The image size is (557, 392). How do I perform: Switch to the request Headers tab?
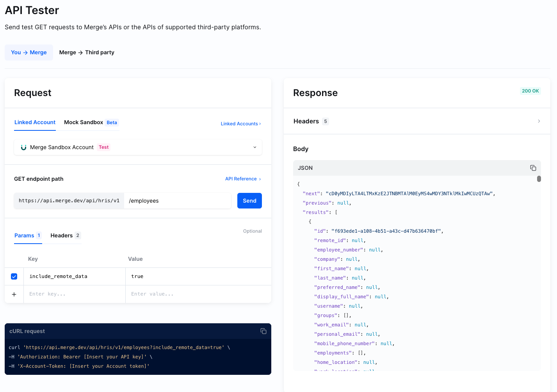(x=65, y=235)
